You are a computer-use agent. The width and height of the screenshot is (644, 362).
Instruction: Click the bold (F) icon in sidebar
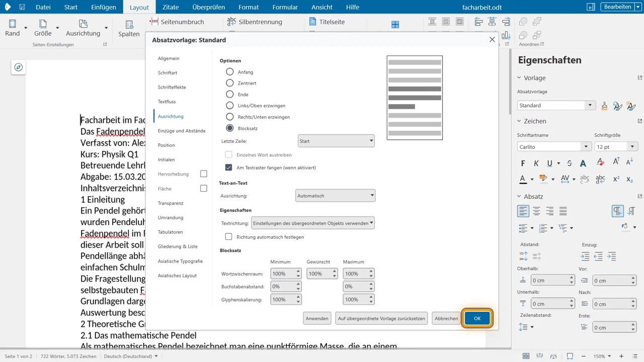(523, 163)
